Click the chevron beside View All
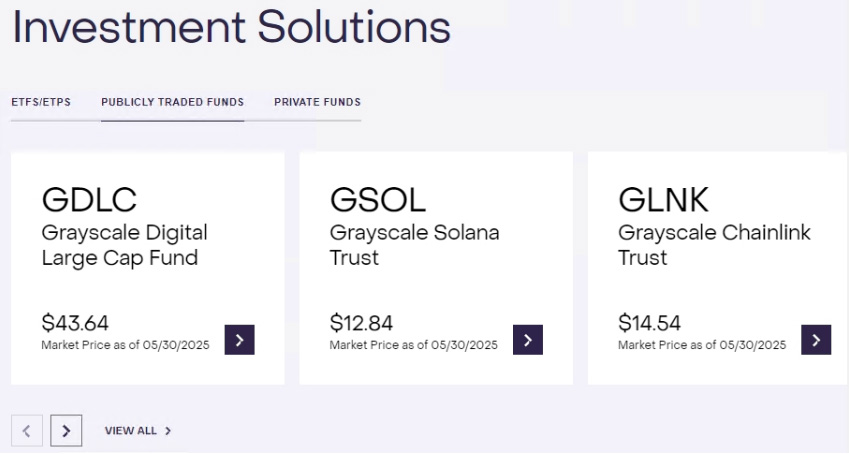 click(168, 431)
